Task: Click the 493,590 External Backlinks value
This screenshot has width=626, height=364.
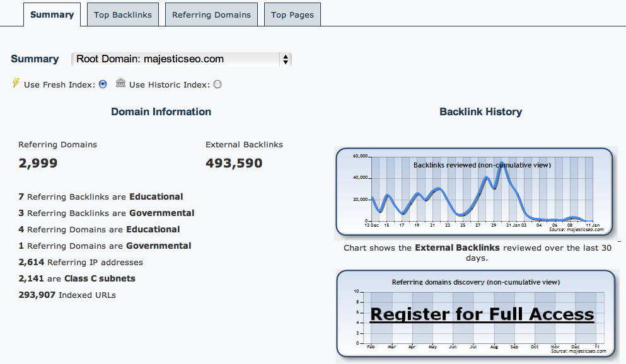Action: (234, 163)
